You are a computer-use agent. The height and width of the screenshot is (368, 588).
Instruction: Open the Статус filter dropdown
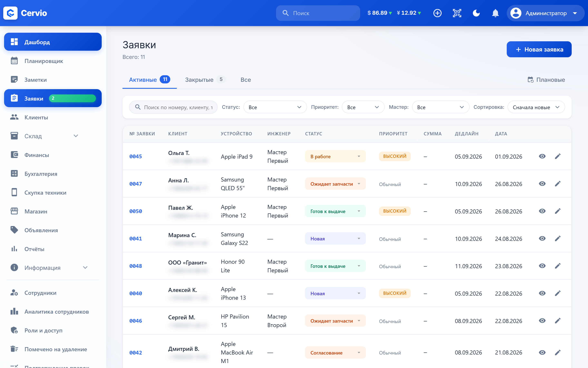click(x=275, y=107)
